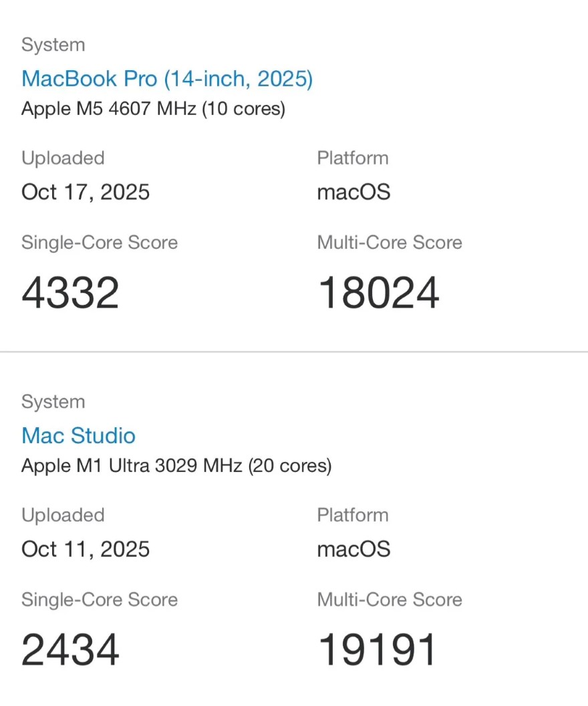Click the Multi-Core Score label above 18024
This screenshot has height=706, width=588.
point(390,242)
